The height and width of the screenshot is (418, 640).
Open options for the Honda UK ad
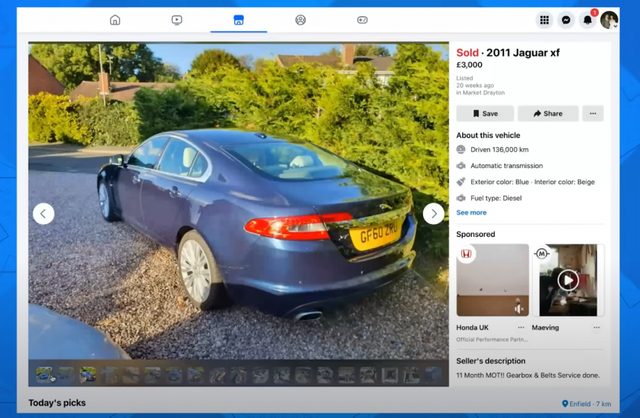point(520,327)
